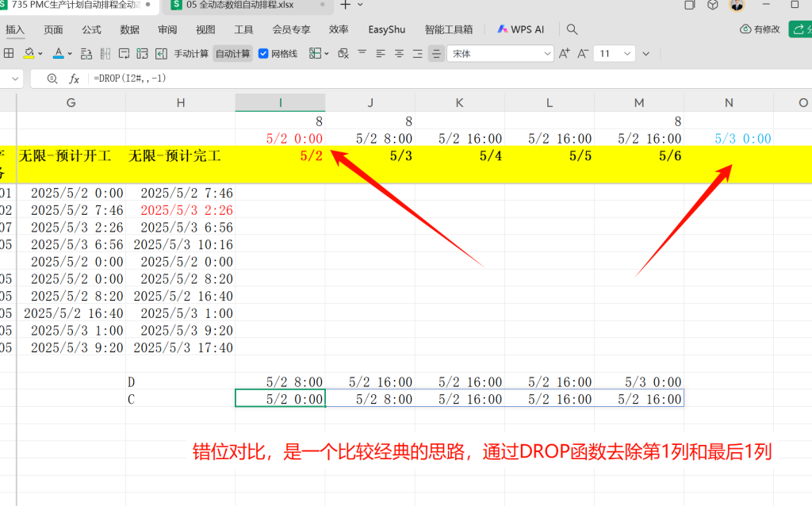Click the window tiling icon in title bar
Image resolution: width=812 pixels, height=506 pixels.
(689, 6)
